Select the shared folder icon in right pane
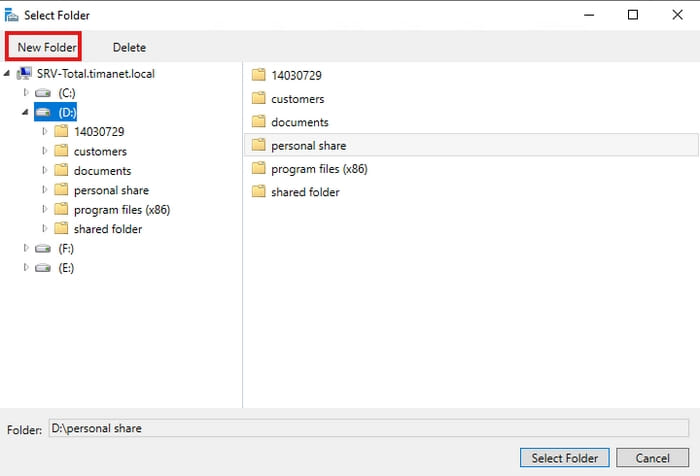The height and width of the screenshot is (476, 700). [x=258, y=192]
